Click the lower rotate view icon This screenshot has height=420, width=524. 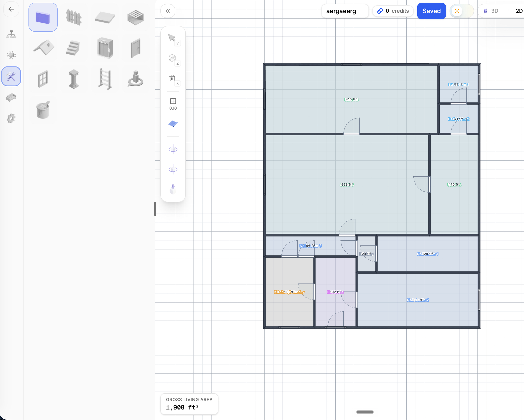pyautogui.click(x=173, y=169)
